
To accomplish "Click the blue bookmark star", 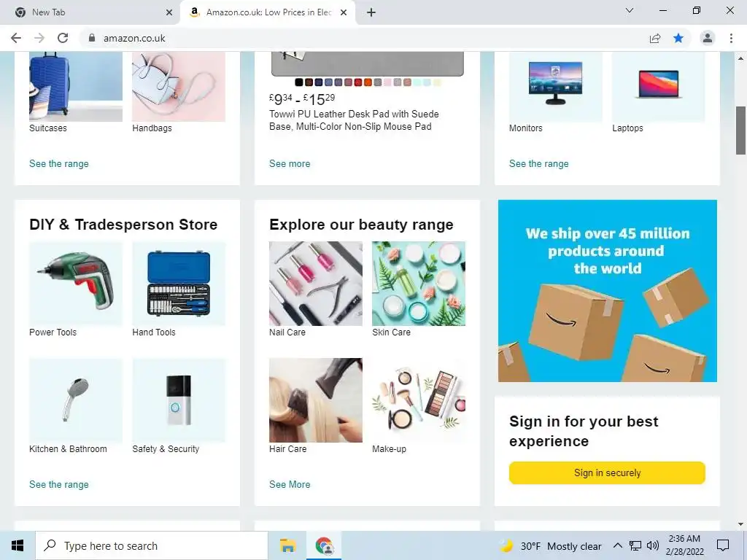I will (x=678, y=38).
